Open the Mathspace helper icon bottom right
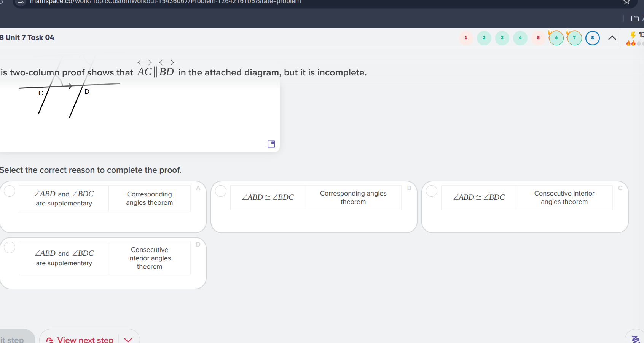Image resolution: width=644 pixels, height=343 pixels. (635, 338)
